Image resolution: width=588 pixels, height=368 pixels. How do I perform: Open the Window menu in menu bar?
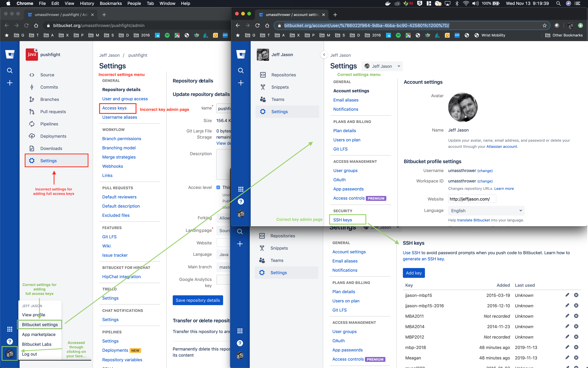[167, 3]
